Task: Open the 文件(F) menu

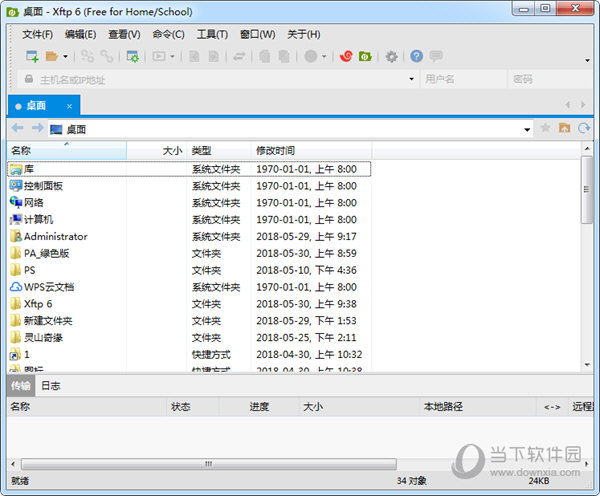Action: (37, 34)
